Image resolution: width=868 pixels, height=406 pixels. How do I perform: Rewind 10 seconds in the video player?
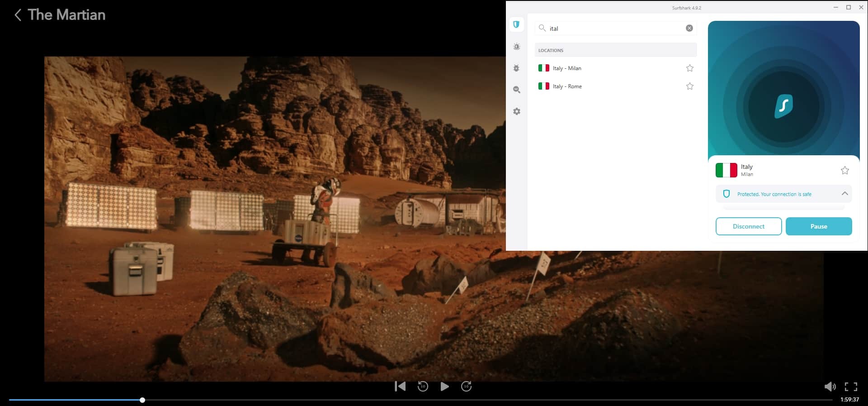click(423, 386)
